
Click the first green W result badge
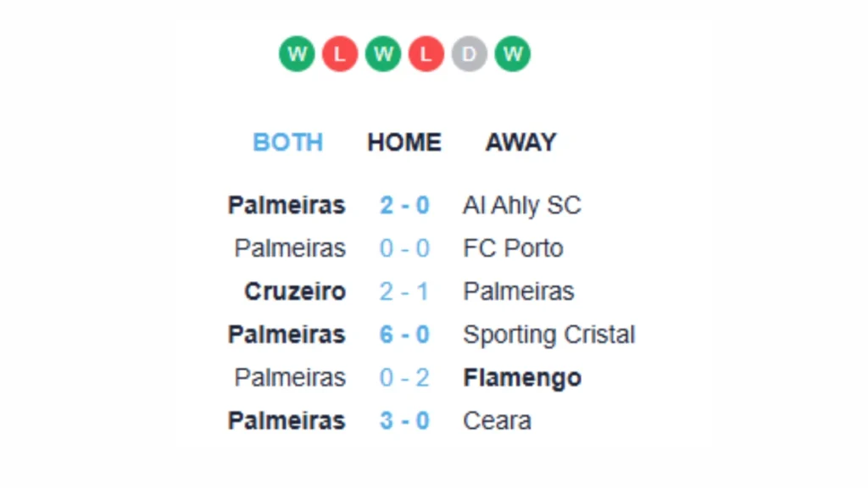pos(297,53)
